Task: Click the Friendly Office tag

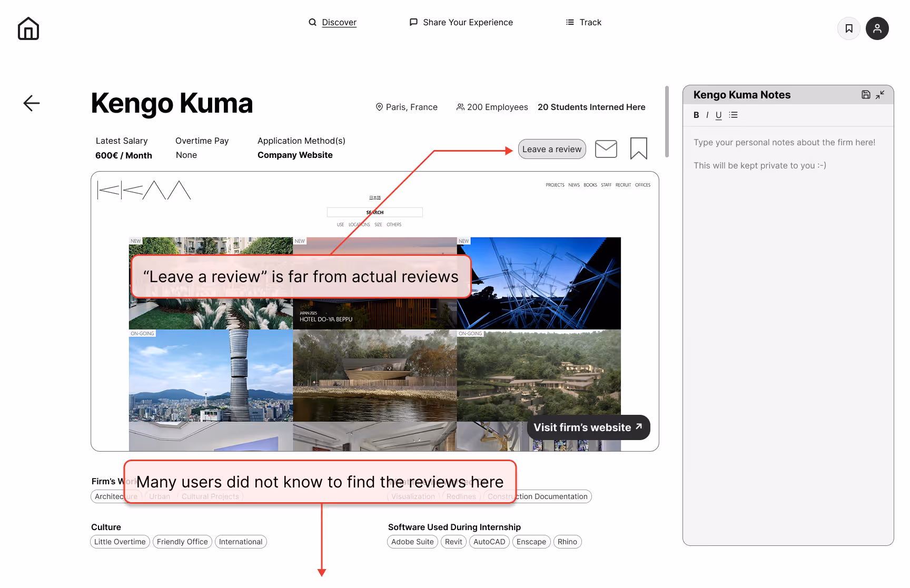Action: 182,542
